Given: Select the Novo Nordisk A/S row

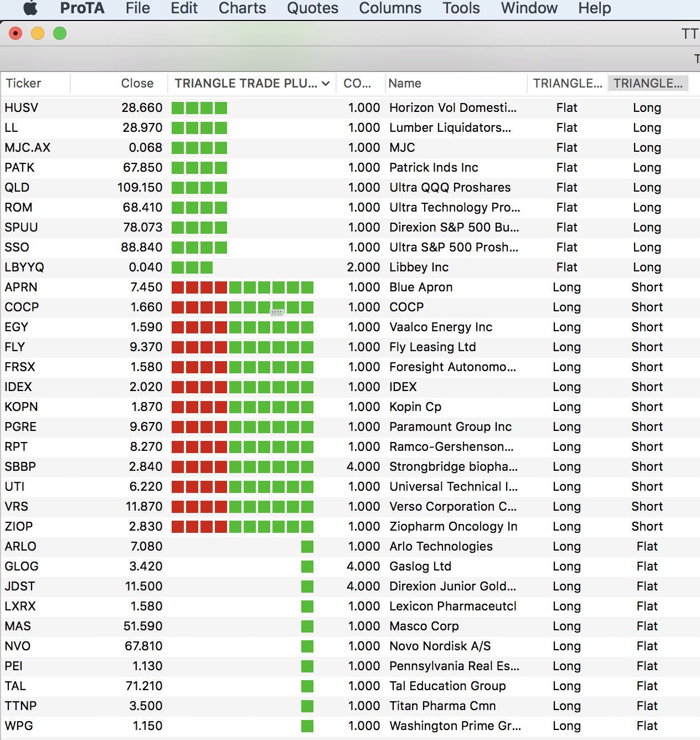Looking at the screenshot, I should pyautogui.click(x=440, y=646).
